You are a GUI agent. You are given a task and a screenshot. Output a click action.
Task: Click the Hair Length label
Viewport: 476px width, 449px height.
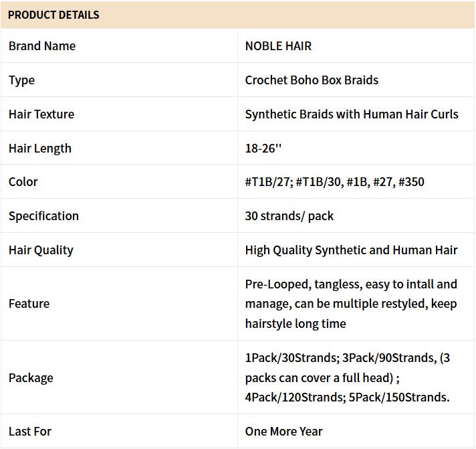click(x=40, y=149)
